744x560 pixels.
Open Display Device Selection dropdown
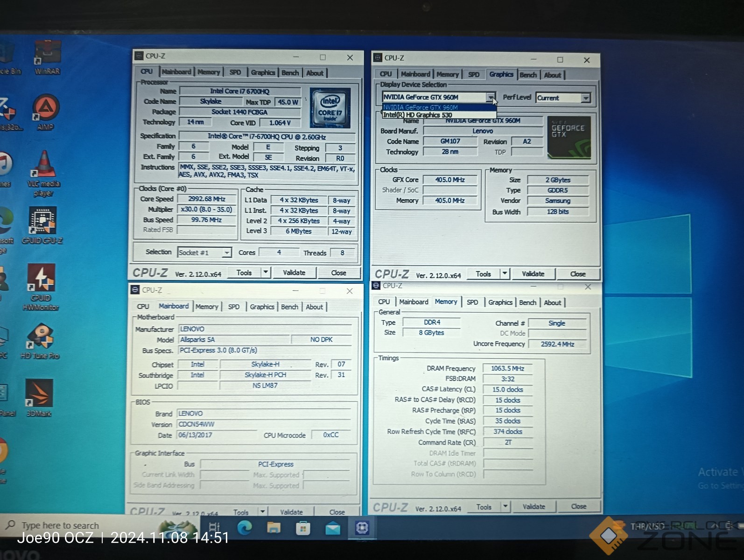click(x=491, y=97)
